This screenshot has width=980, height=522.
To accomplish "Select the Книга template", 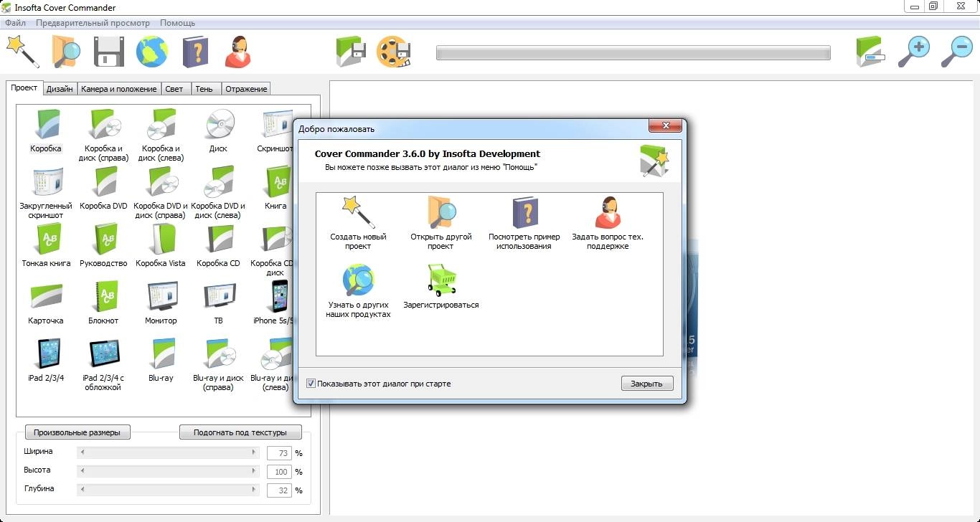I will 275,188.
